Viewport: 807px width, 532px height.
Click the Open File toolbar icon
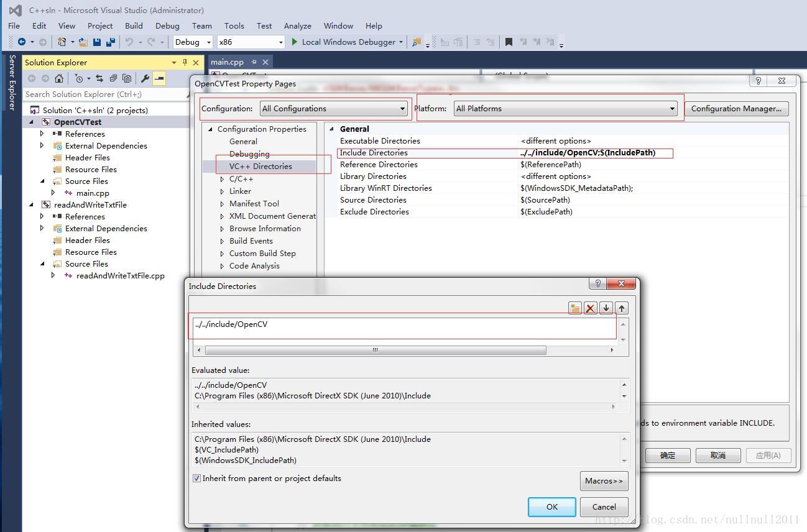[83, 42]
